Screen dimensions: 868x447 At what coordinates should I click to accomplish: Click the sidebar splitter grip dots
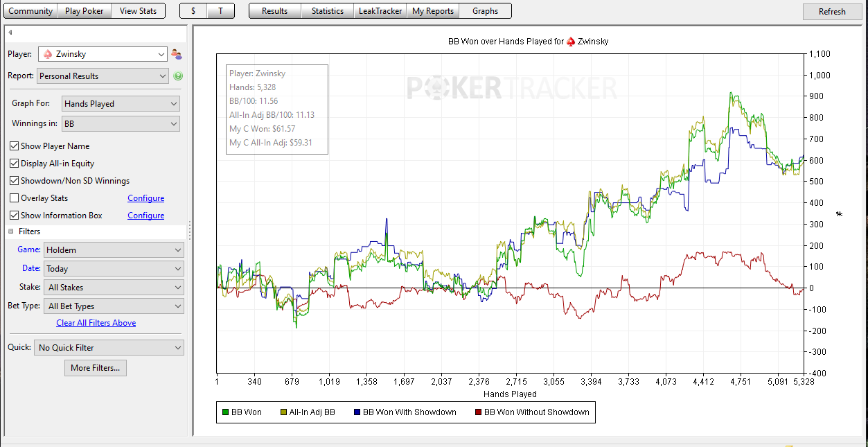190,231
